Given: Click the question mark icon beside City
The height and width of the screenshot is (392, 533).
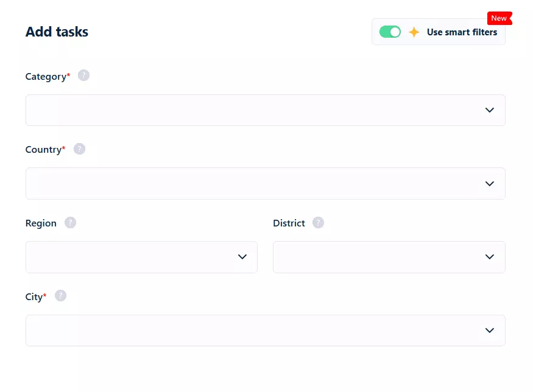Looking at the screenshot, I should tap(60, 296).
